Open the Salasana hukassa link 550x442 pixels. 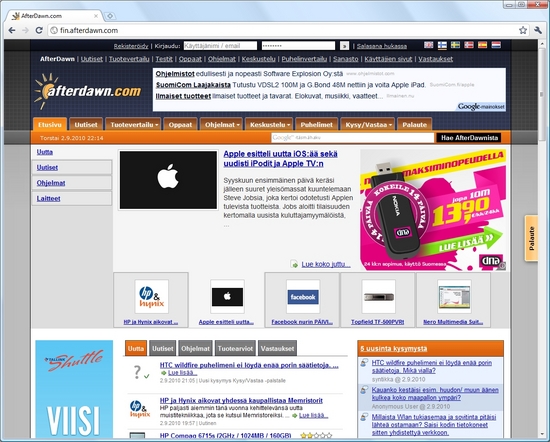point(382,46)
